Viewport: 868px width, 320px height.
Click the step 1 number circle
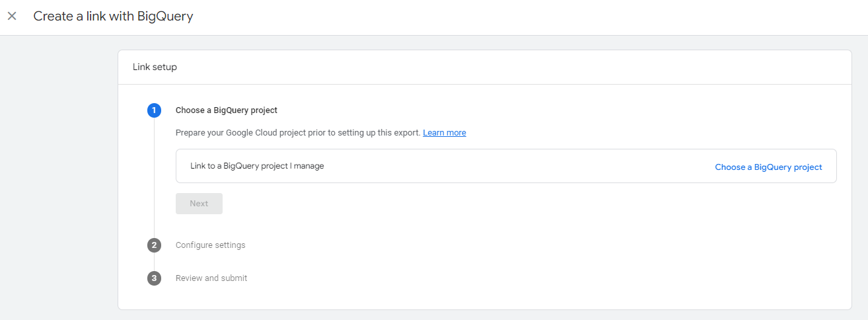[154, 110]
